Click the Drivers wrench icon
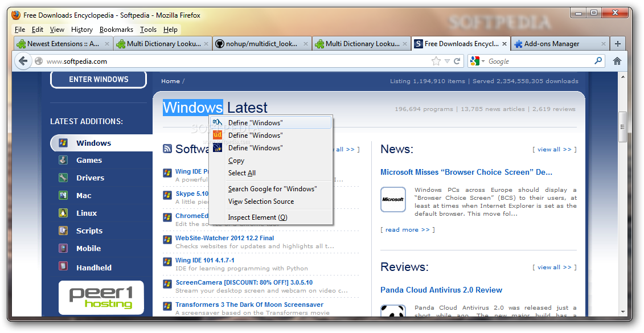The width and height of the screenshot is (644, 333). click(x=63, y=178)
